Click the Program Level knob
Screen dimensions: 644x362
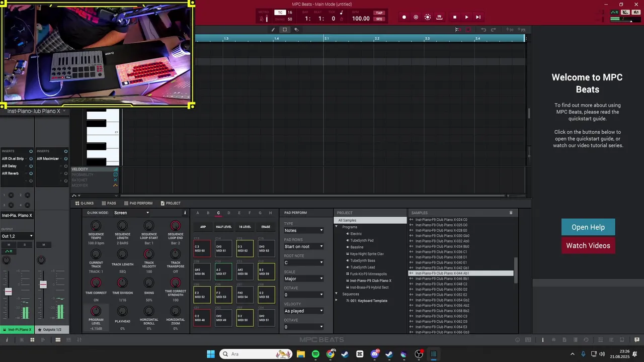[96, 311]
